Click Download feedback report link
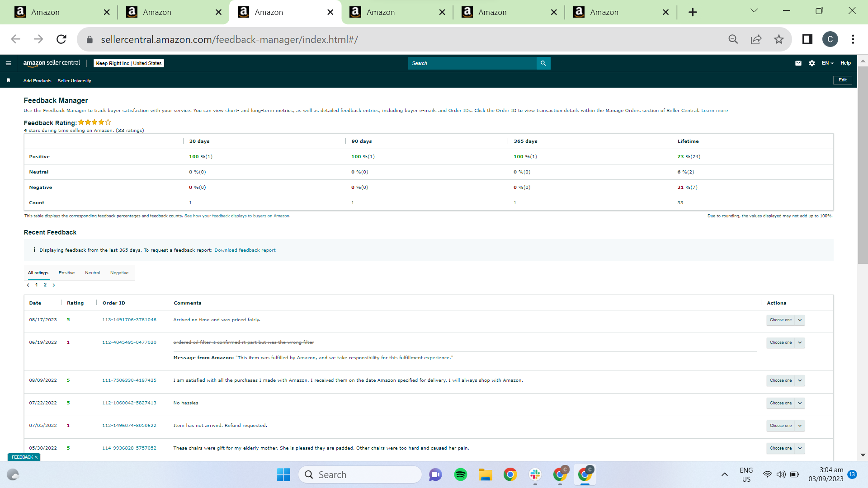This screenshot has height=488, width=868. click(245, 250)
